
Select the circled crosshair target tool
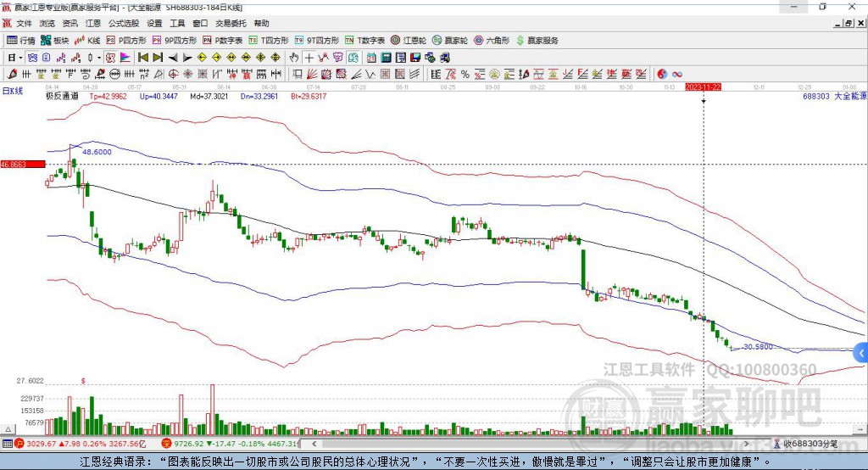[173, 75]
